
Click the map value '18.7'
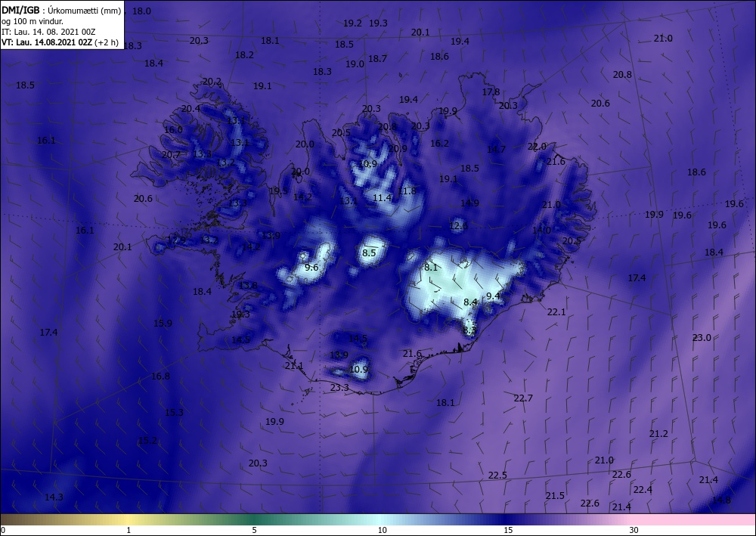pyautogui.click(x=377, y=59)
